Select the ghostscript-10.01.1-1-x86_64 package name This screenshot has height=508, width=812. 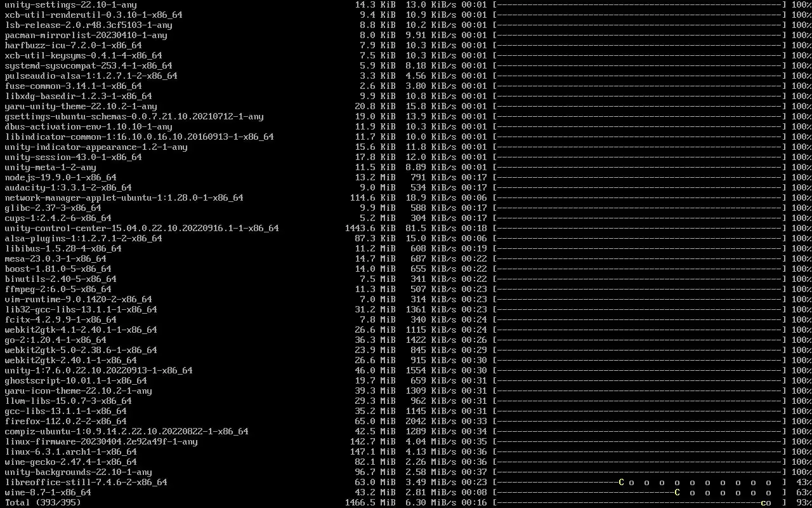pyautogui.click(x=76, y=380)
